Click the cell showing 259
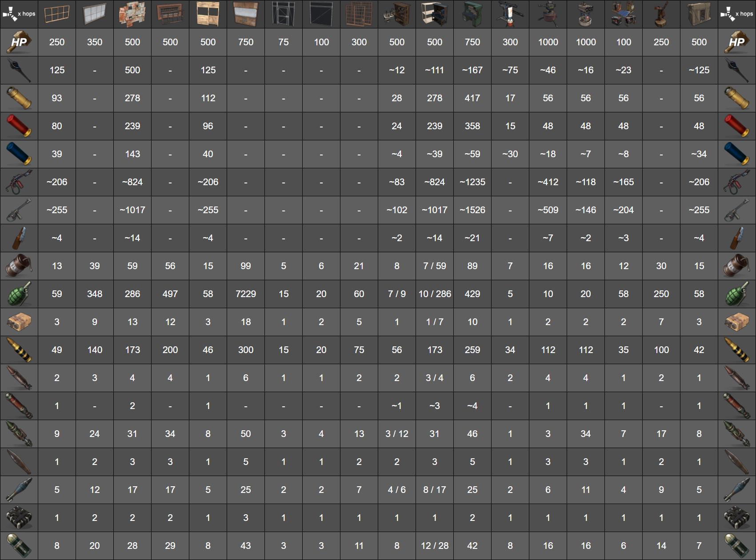 coord(472,350)
